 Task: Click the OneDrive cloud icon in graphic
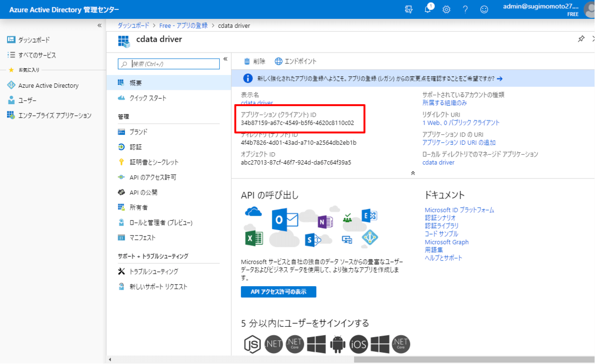253,212
